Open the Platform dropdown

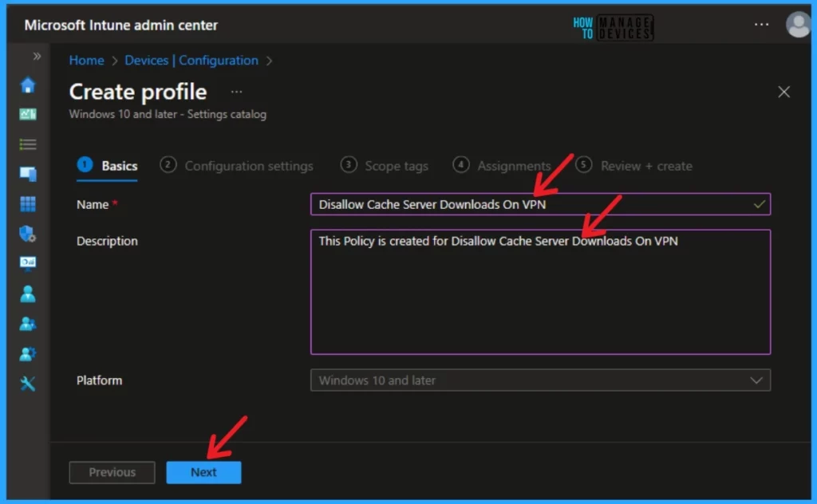(x=540, y=380)
